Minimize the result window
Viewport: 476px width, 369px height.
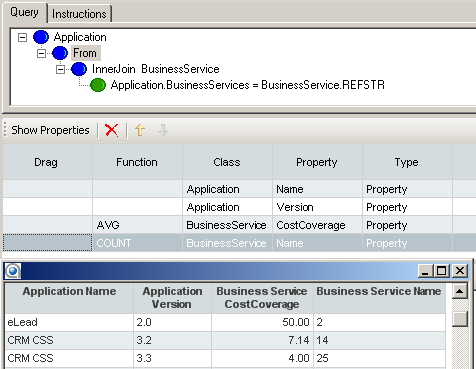425,271
